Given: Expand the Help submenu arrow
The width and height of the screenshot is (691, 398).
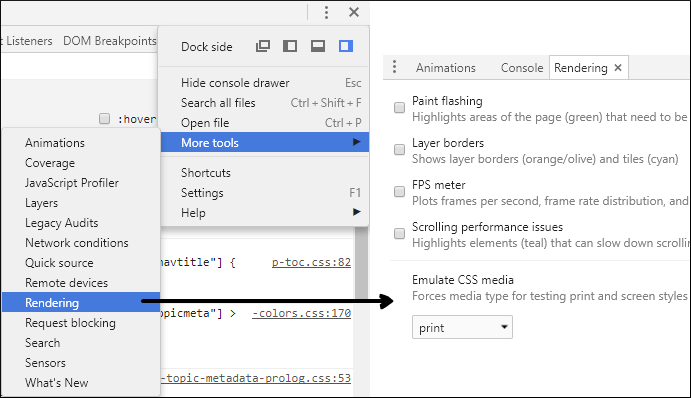Looking at the screenshot, I should (x=357, y=212).
